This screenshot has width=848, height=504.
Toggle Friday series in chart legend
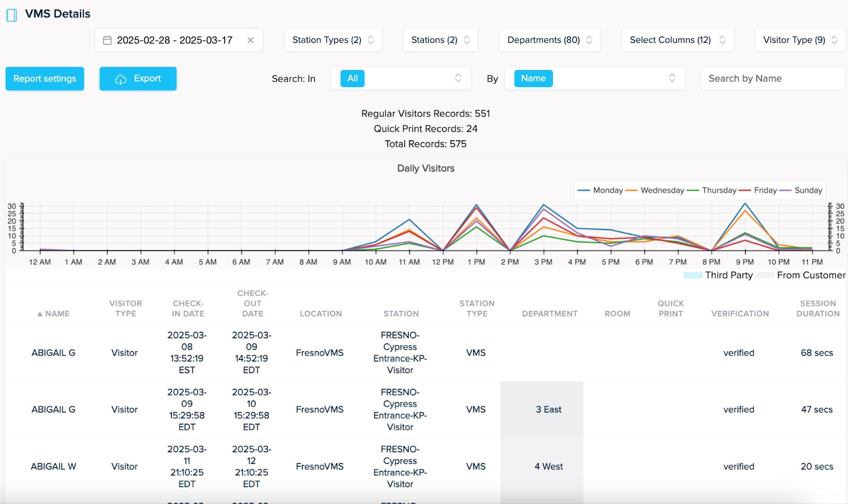(758, 190)
